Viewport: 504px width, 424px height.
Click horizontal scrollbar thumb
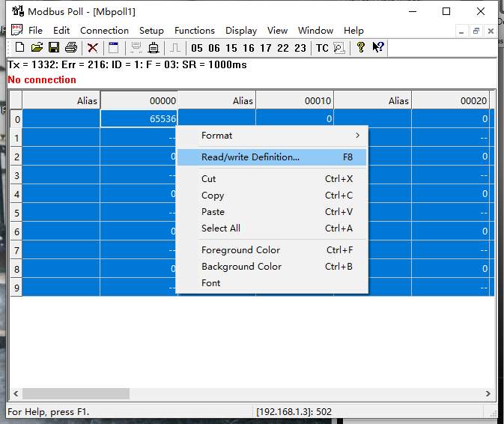tap(76, 393)
